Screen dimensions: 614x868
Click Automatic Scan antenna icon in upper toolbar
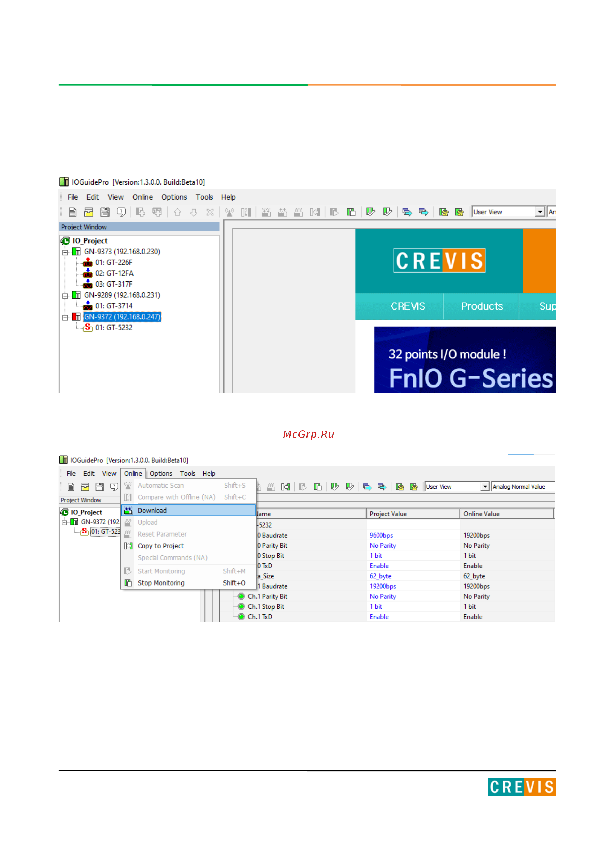tap(229, 212)
